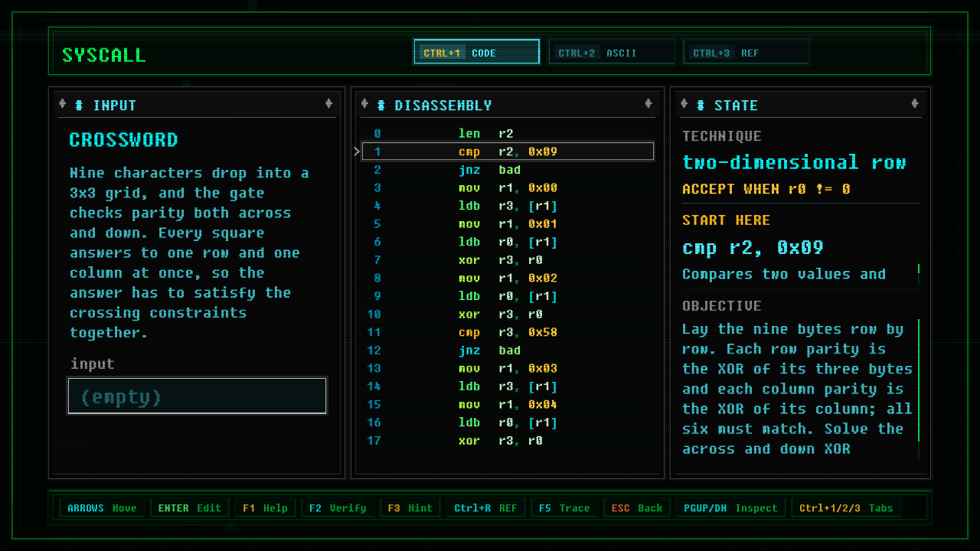Click the INPUT panel grip icon

click(x=79, y=105)
